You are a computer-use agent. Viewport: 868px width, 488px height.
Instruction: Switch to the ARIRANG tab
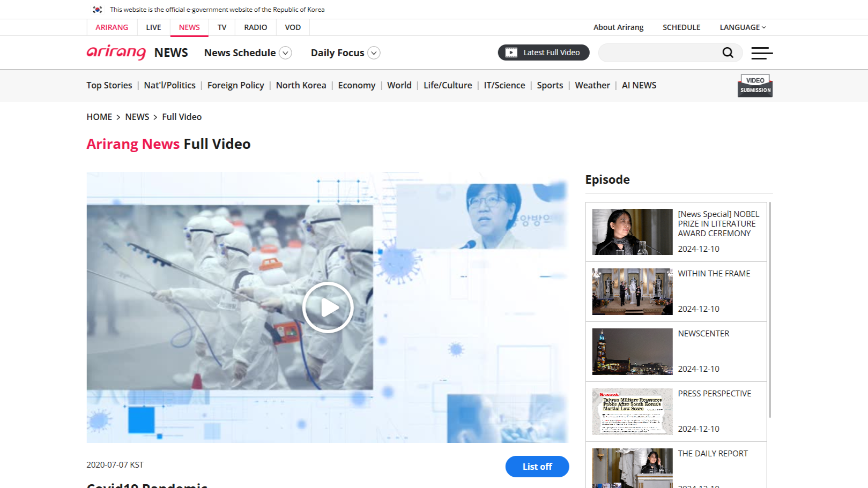tap(112, 27)
